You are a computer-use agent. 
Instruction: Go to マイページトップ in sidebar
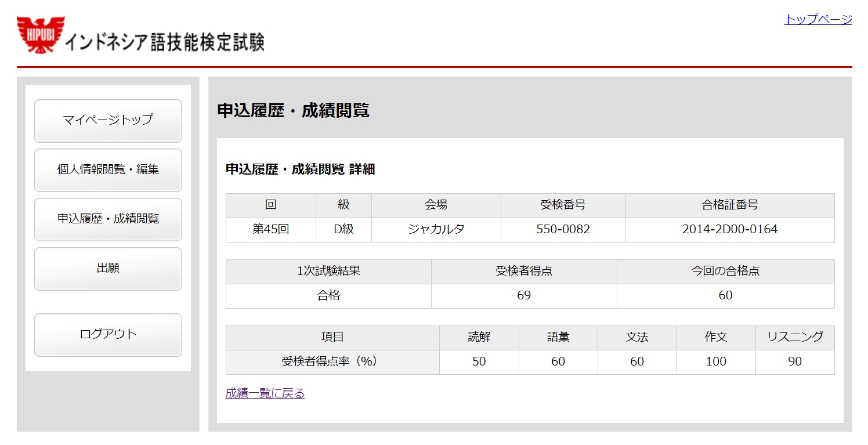point(108,120)
